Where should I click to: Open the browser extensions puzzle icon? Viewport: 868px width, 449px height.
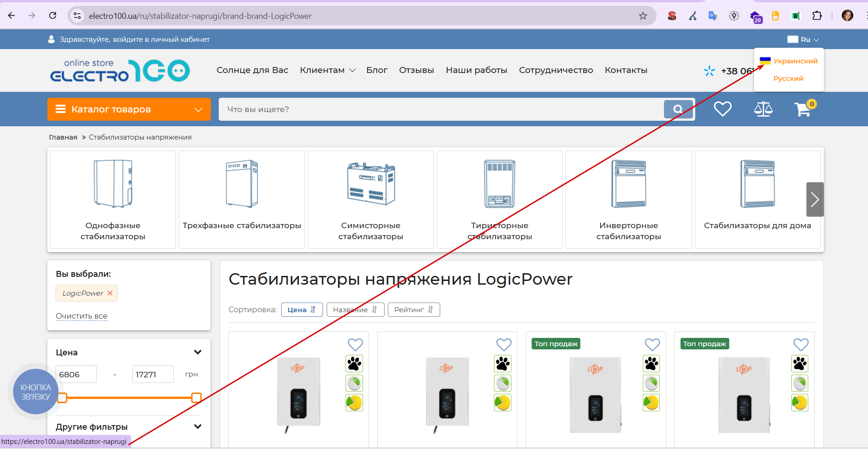[817, 16]
